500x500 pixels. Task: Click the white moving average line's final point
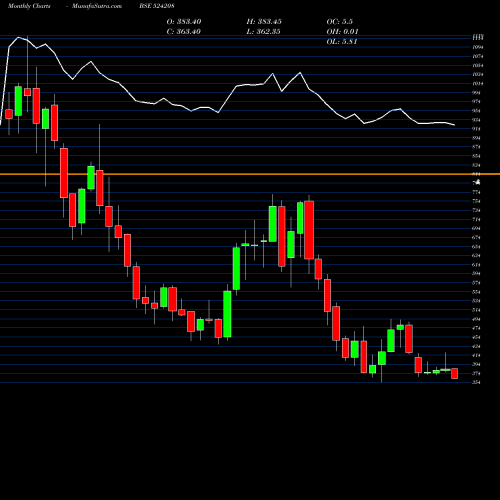click(x=454, y=125)
